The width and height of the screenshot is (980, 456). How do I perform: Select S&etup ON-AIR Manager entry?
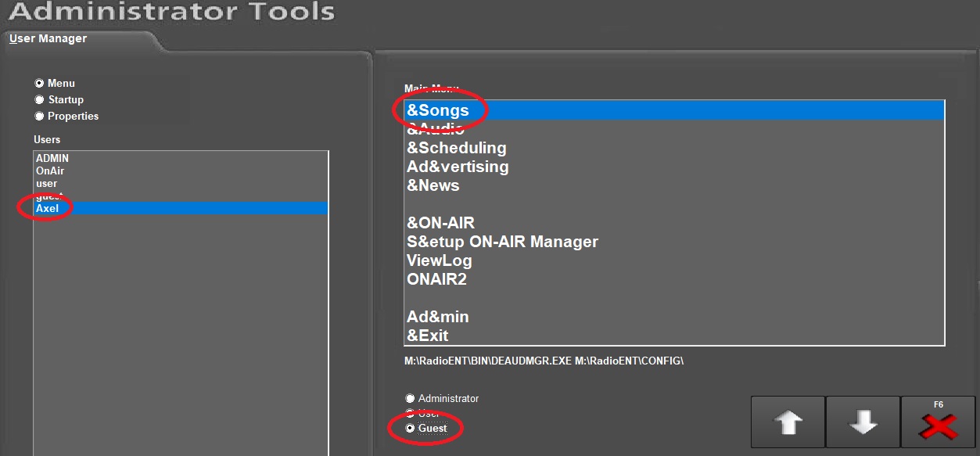(x=502, y=242)
